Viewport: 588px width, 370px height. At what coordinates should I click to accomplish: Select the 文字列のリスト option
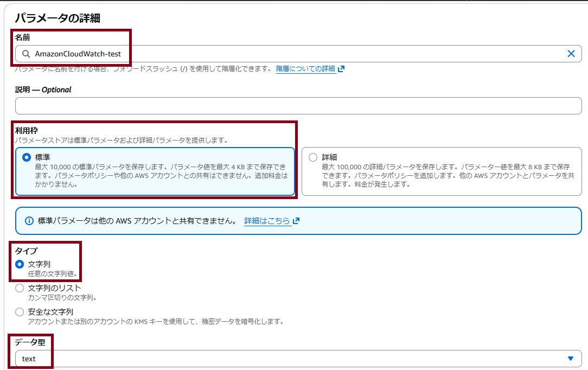coord(19,288)
